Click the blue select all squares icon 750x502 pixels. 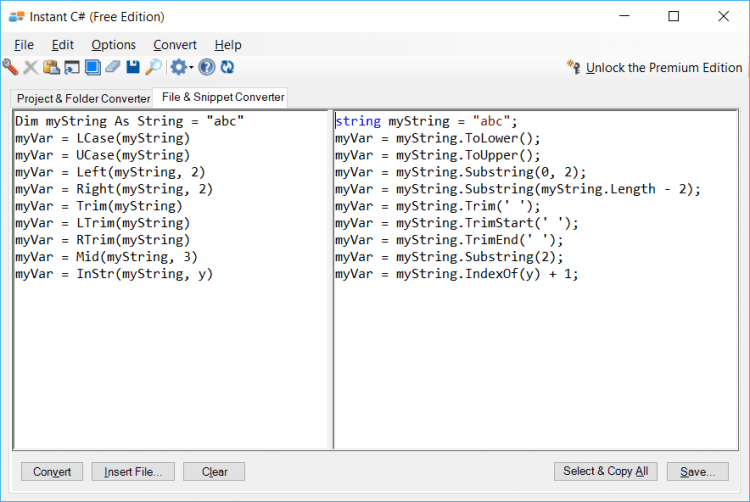(x=92, y=67)
